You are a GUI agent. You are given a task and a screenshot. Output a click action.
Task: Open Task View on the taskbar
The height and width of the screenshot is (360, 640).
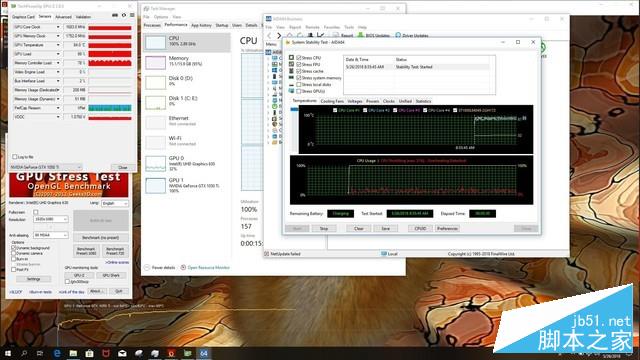tap(40, 353)
